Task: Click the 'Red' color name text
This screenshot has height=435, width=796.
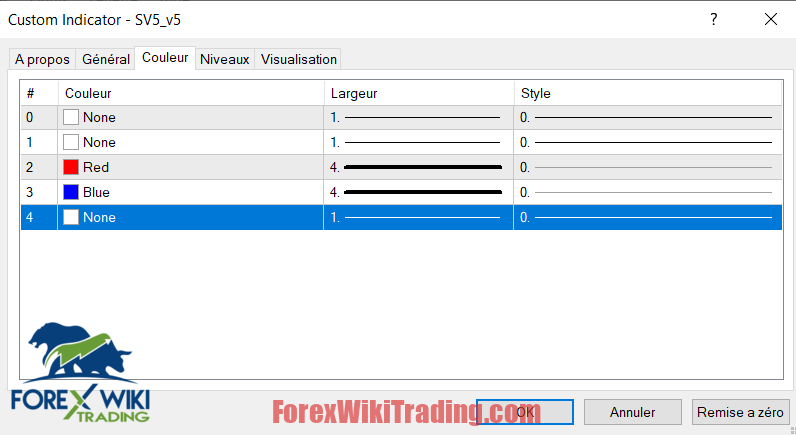Action: click(x=96, y=167)
